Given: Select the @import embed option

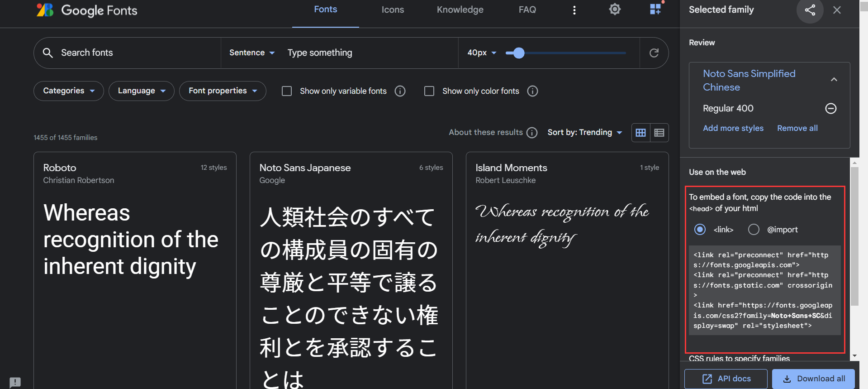Looking at the screenshot, I should coord(754,230).
